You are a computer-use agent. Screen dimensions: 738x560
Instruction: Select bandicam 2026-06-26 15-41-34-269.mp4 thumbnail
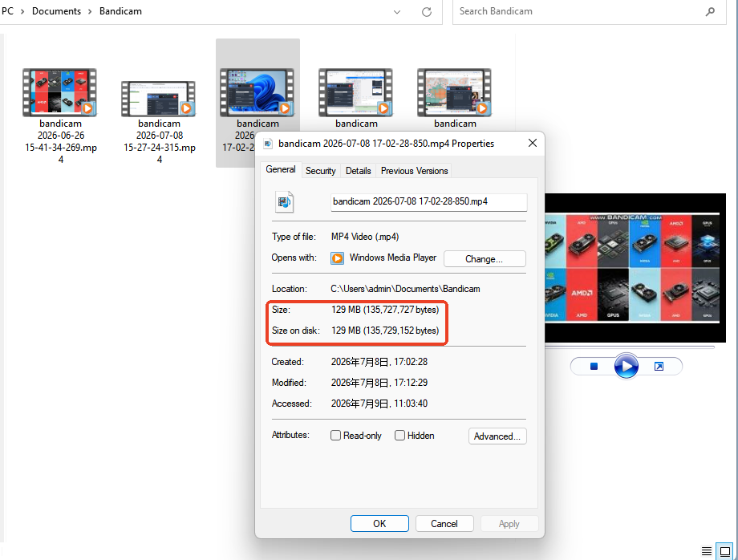coord(60,92)
